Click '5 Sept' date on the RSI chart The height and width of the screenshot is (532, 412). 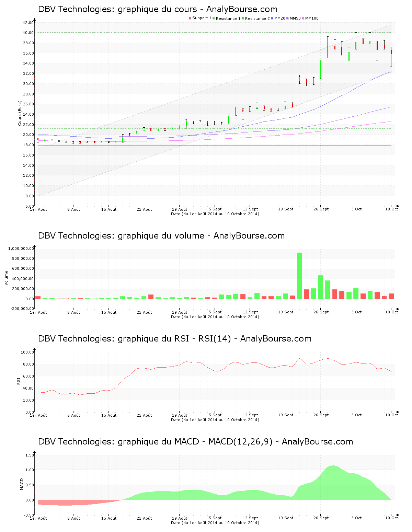tap(215, 415)
